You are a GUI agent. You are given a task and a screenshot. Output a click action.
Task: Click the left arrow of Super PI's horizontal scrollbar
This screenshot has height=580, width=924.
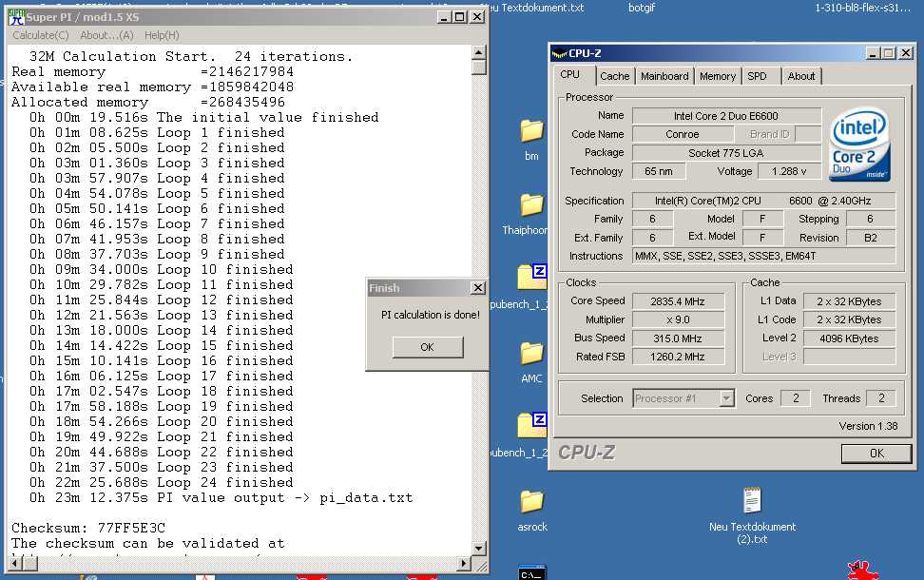[x=14, y=564]
